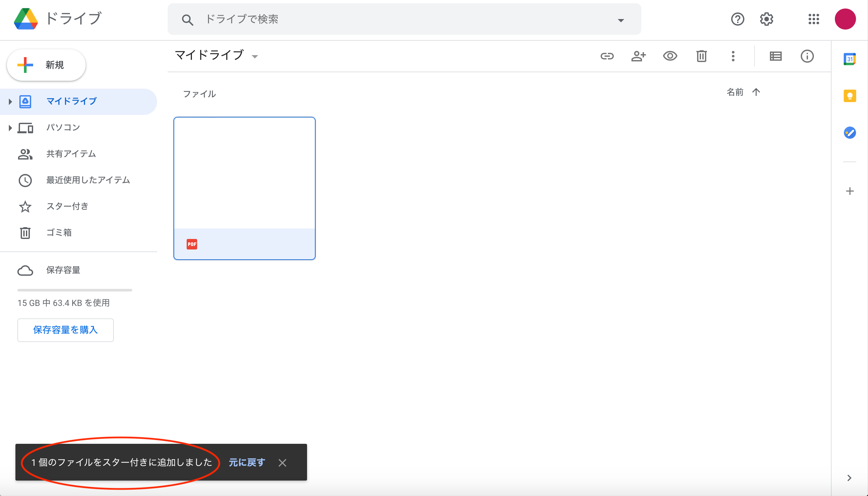This screenshot has width=868, height=496.
Task: Click the toolbar trash delete icon
Action: [702, 56]
